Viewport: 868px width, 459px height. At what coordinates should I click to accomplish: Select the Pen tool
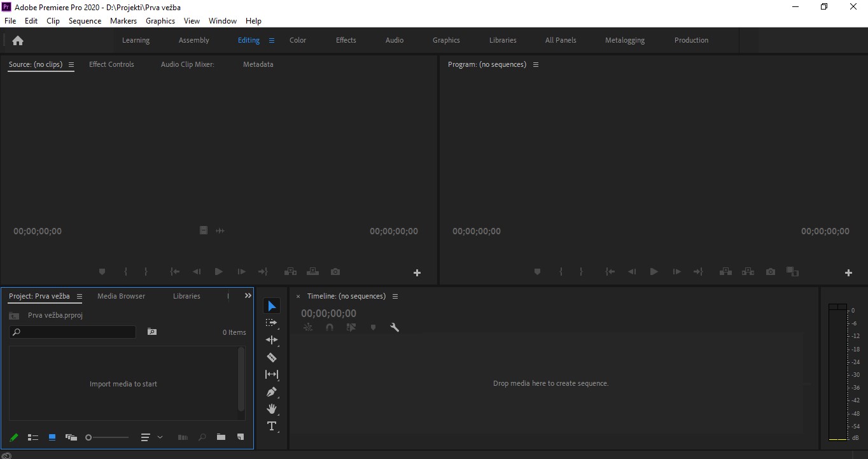(x=272, y=392)
